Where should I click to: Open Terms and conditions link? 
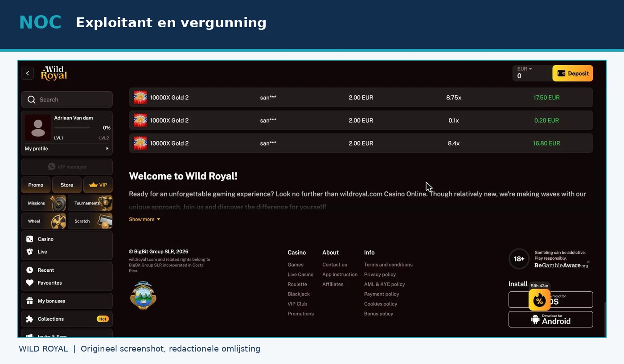pos(388,265)
